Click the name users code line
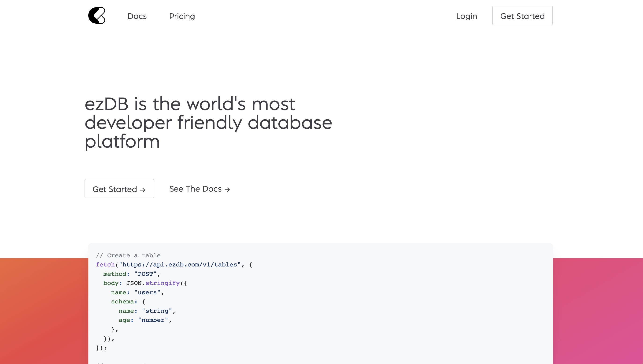The height and width of the screenshot is (364, 643). (x=137, y=292)
